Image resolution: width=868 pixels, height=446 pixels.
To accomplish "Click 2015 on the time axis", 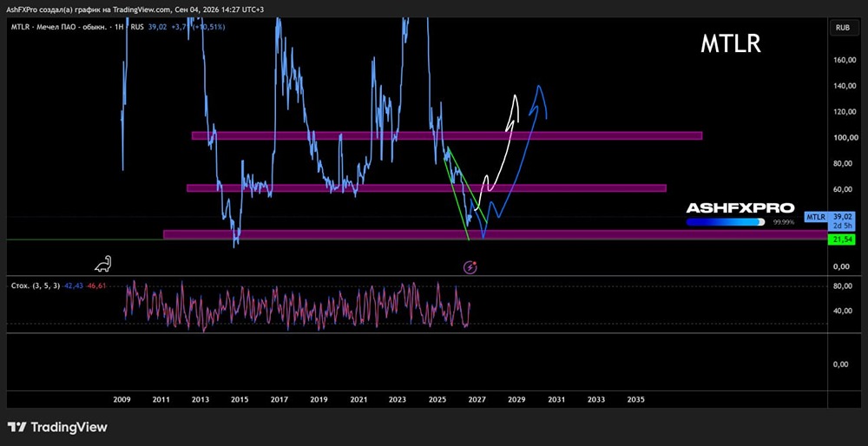I will click(240, 399).
